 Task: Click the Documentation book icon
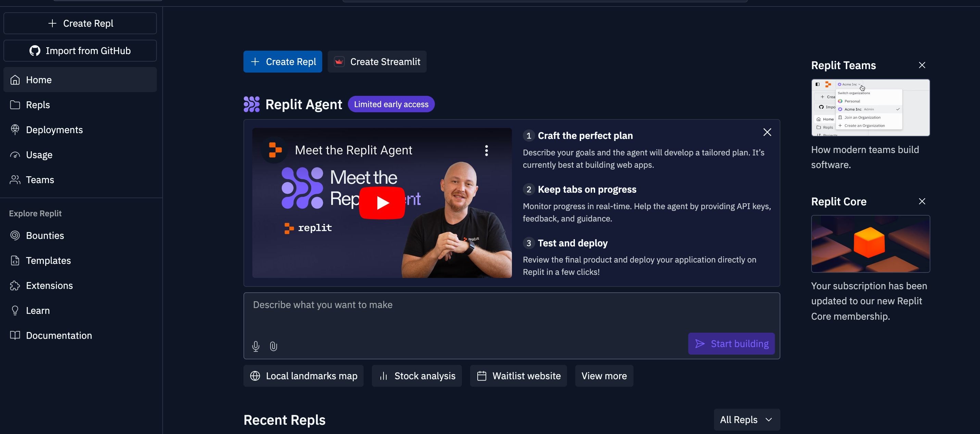click(15, 335)
